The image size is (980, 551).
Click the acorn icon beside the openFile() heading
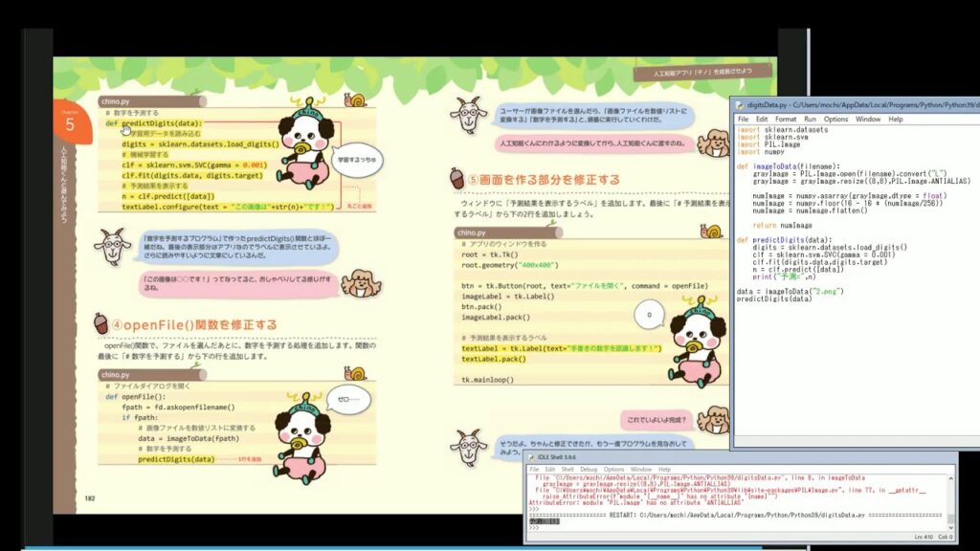click(101, 325)
